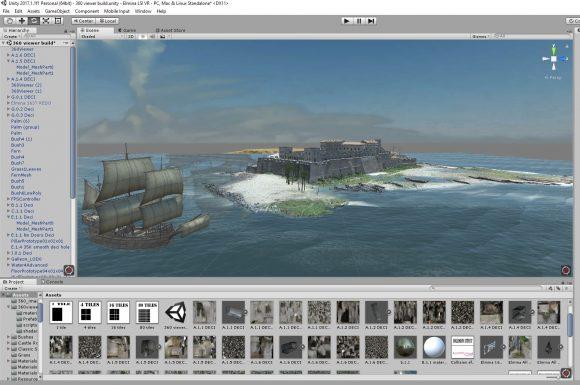580x385 pixels.
Task: Toggle scene audio button
Action: [x=152, y=37]
